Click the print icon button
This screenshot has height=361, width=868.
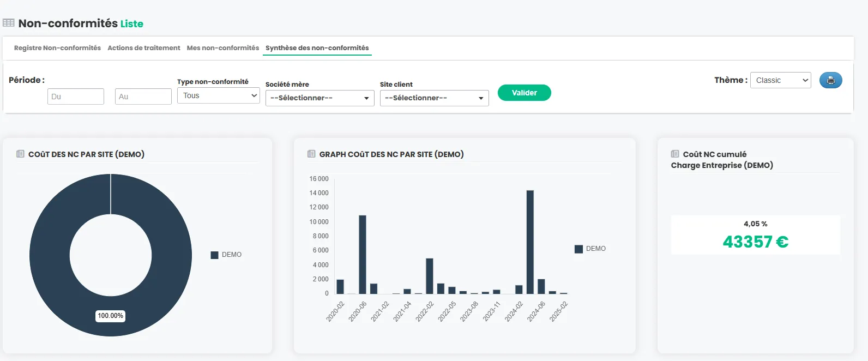pos(830,80)
